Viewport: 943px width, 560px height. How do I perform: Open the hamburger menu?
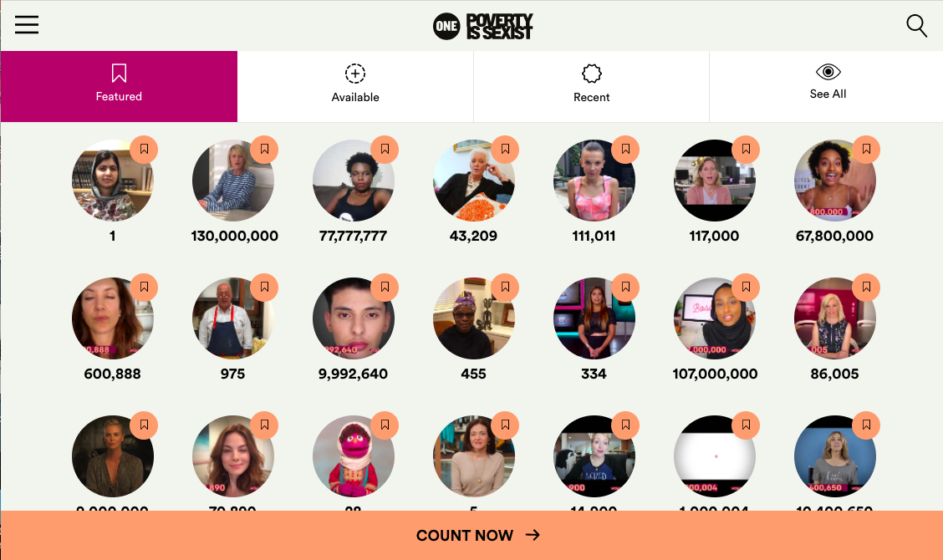point(27,25)
